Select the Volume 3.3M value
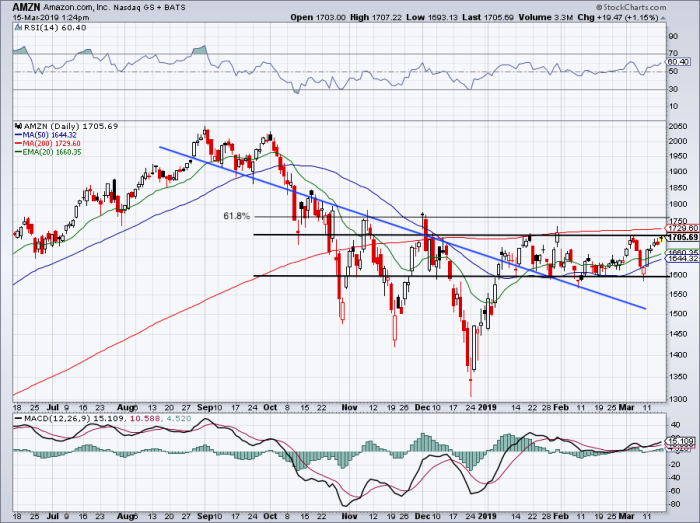This screenshot has width=700, height=523. coord(546,18)
